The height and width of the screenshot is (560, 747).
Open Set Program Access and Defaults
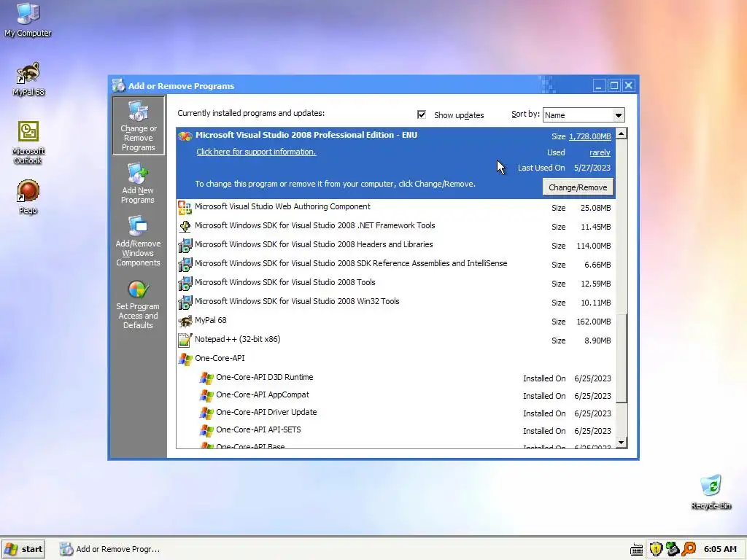tap(138, 305)
